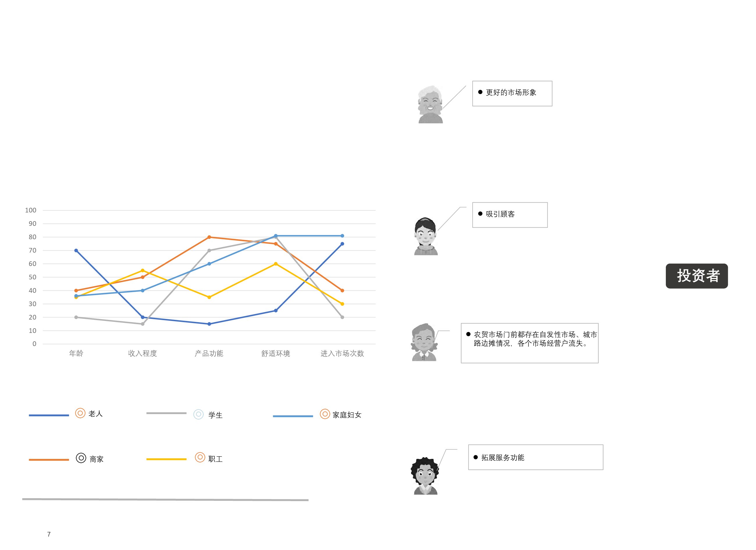Click the orange 商家 legend line
This screenshot has height=550, width=756.
[x=49, y=459]
